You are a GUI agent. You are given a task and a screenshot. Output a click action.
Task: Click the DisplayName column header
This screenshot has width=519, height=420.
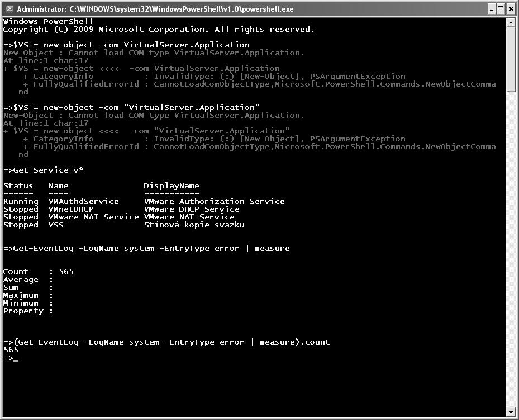(x=171, y=185)
